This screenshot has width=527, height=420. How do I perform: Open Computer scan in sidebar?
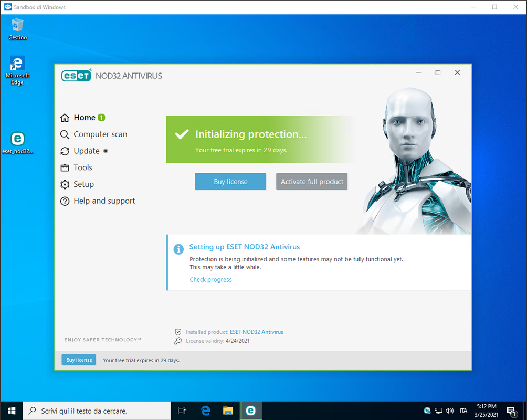tap(100, 134)
